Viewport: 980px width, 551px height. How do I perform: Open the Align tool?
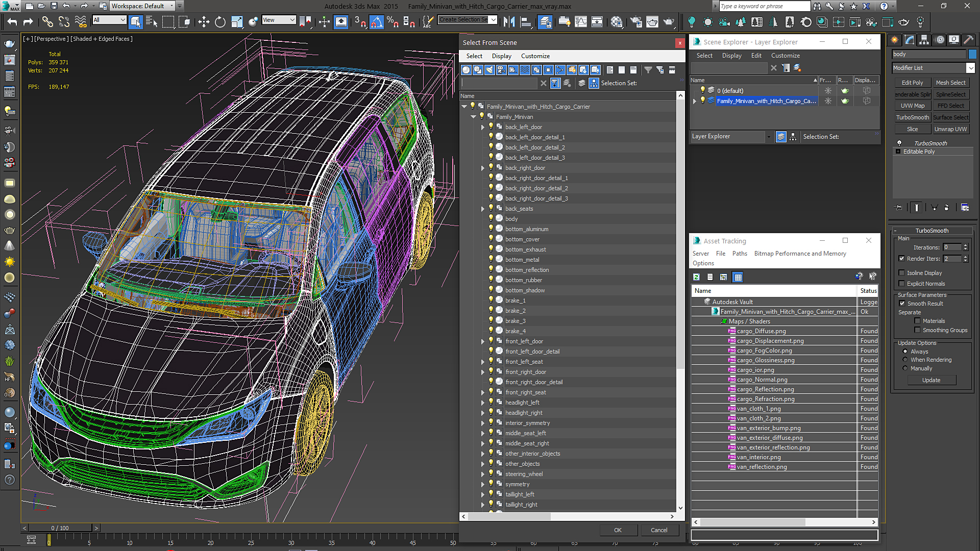pos(525,21)
